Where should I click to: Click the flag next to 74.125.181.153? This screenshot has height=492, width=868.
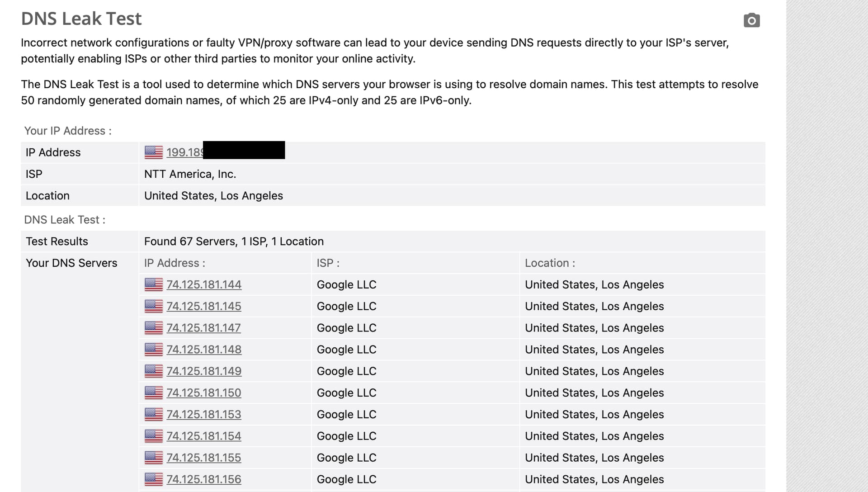tap(154, 414)
